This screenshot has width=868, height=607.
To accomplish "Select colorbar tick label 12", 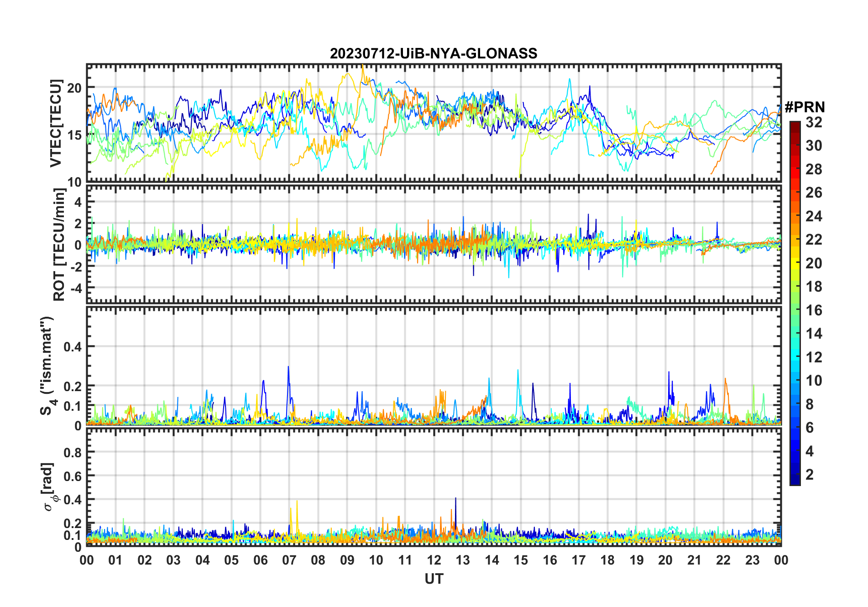I will tap(814, 357).
